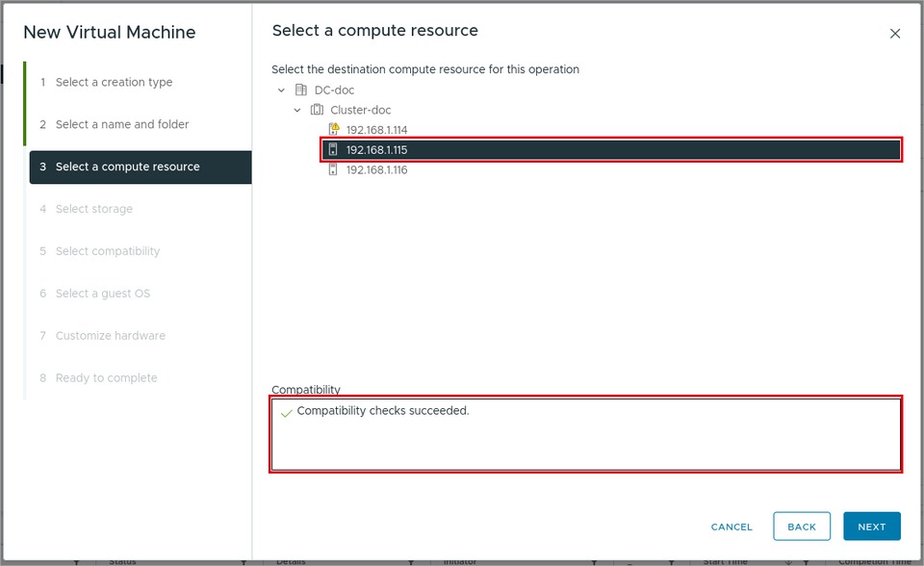924x566 pixels.
Task: Open step 7 Customize hardware
Action: 103,336
